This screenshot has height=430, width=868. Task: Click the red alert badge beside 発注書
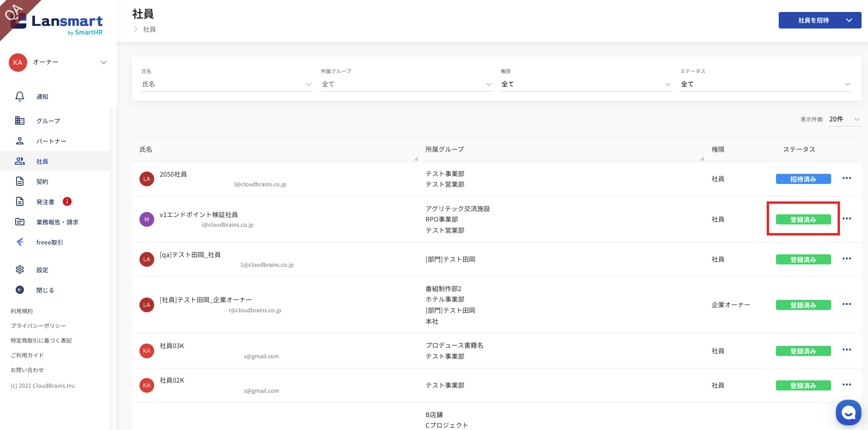coord(67,201)
